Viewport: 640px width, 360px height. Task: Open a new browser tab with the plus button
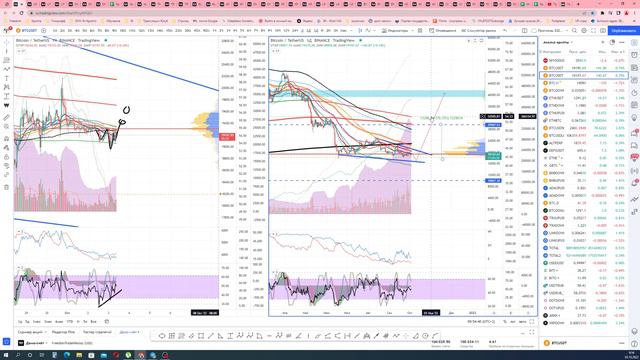tap(578, 4)
